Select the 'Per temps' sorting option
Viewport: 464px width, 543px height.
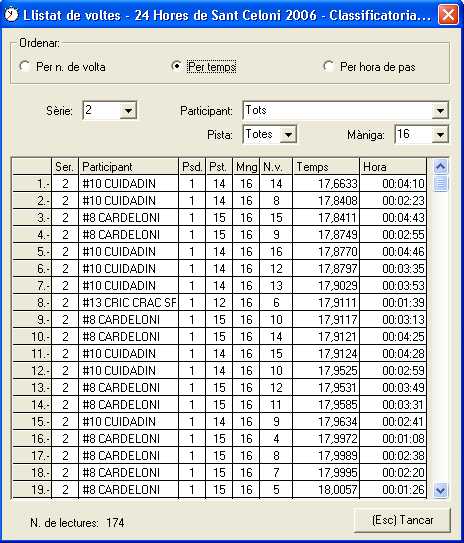[177, 66]
